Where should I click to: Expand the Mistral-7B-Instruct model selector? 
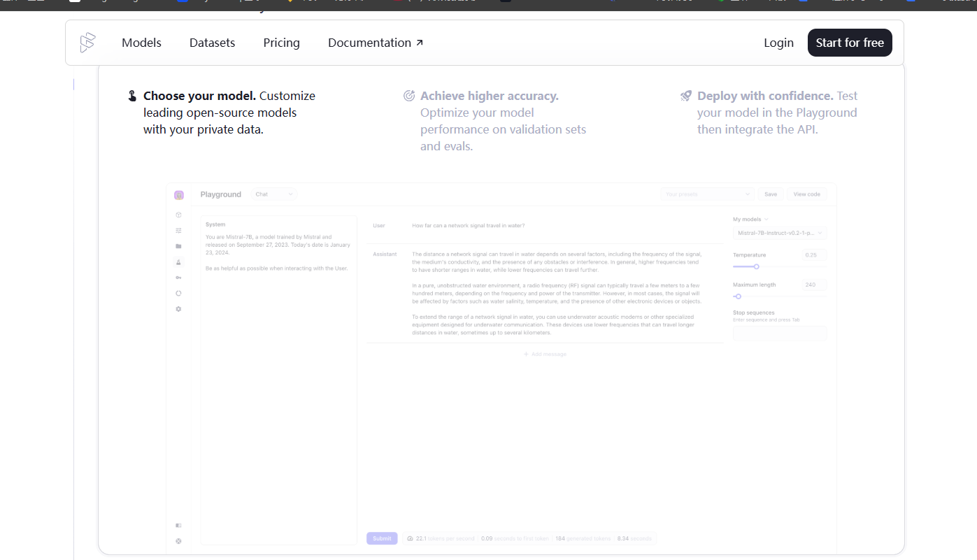(x=780, y=233)
